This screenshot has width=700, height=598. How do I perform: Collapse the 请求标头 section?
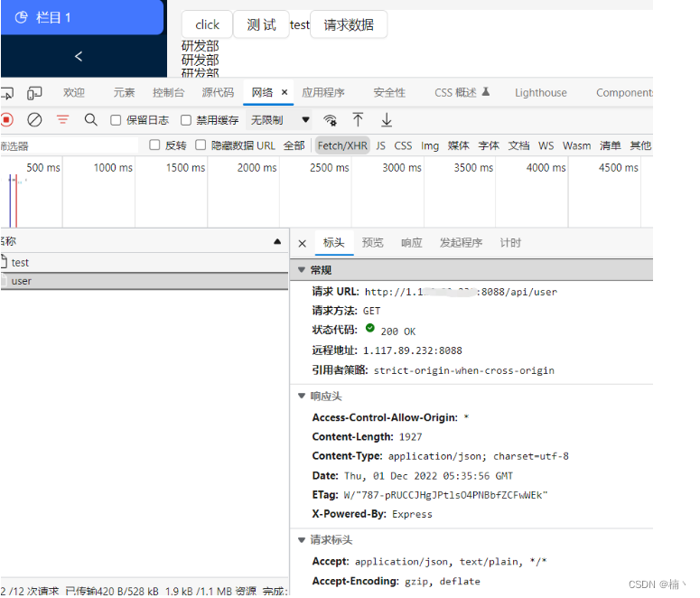point(302,540)
